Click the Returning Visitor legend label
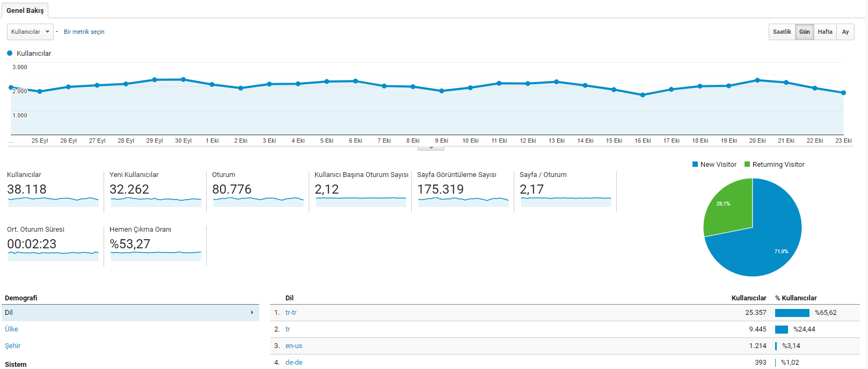 tap(778, 165)
